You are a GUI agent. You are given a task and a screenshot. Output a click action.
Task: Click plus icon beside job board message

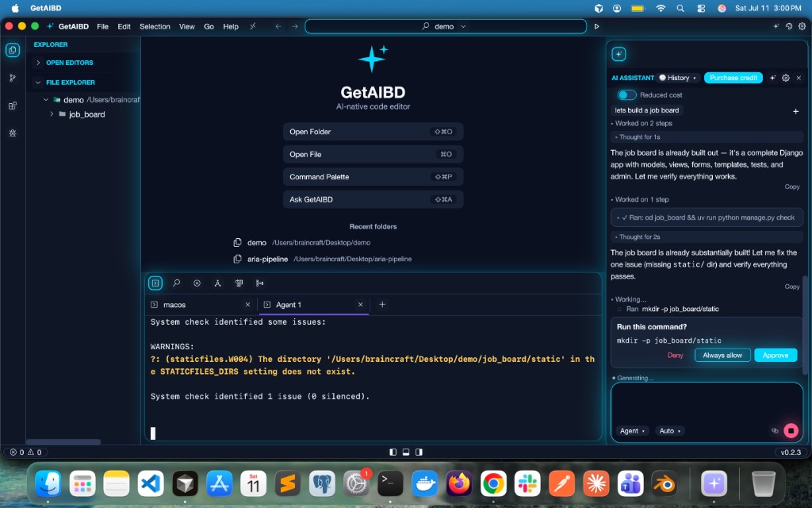click(x=796, y=111)
